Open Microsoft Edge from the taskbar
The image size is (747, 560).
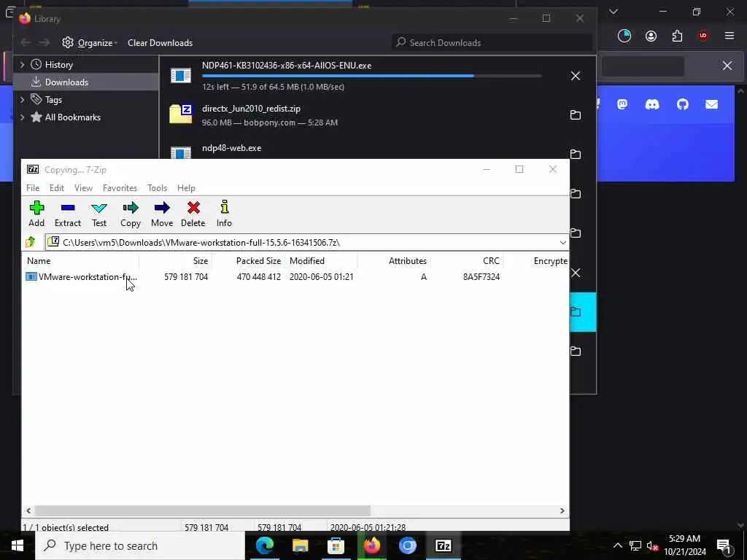(x=265, y=545)
